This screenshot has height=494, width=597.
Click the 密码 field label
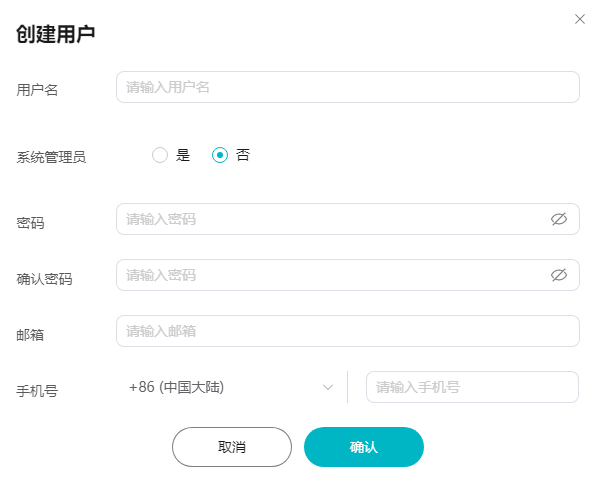(30, 223)
